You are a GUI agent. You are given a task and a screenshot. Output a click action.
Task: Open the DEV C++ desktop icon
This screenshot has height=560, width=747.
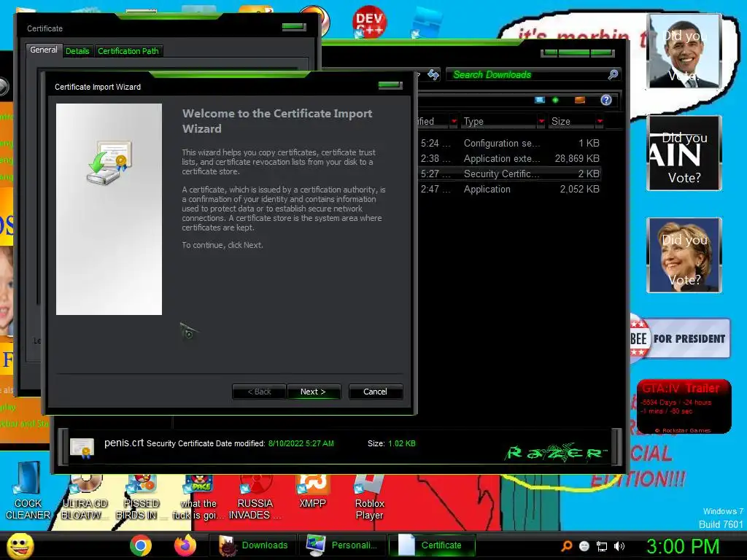pos(369,21)
